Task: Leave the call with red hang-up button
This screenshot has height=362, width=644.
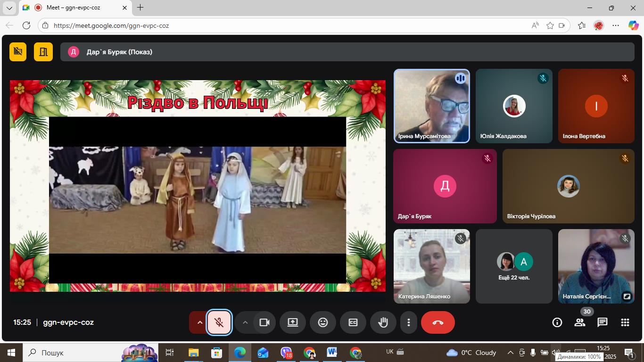Action: click(x=438, y=322)
